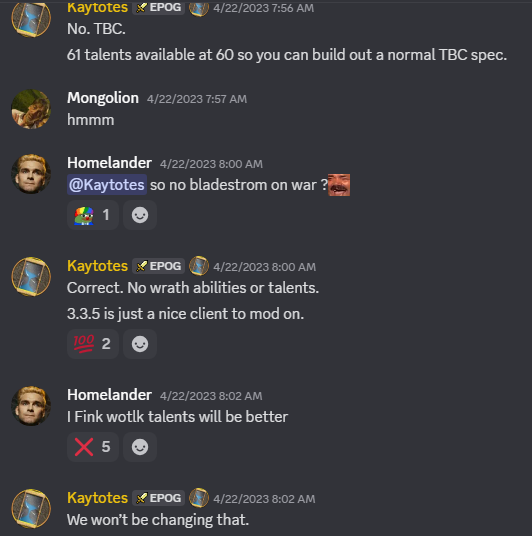Toggle the 100 emoji reaction
The width and height of the screenshot is (532, 536).
click(93, 344)
